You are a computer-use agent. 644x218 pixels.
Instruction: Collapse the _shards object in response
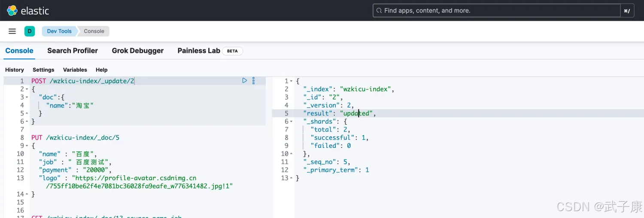point(292,122)
